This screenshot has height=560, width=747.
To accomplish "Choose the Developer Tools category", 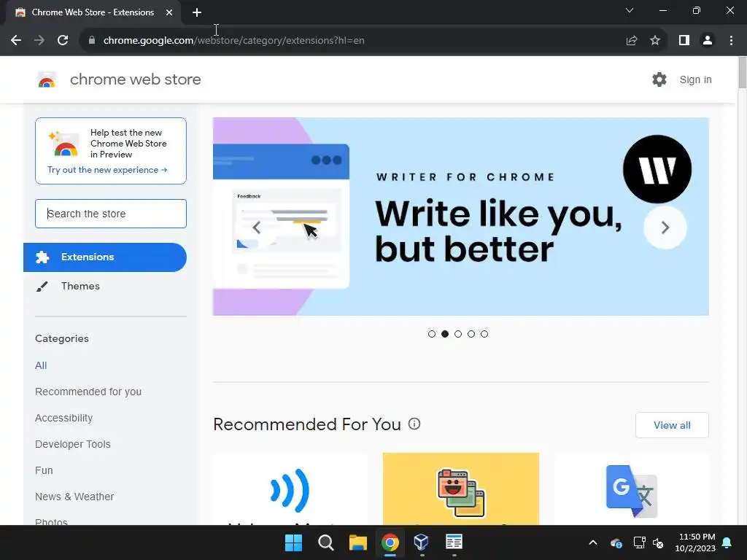I will 73,444.
